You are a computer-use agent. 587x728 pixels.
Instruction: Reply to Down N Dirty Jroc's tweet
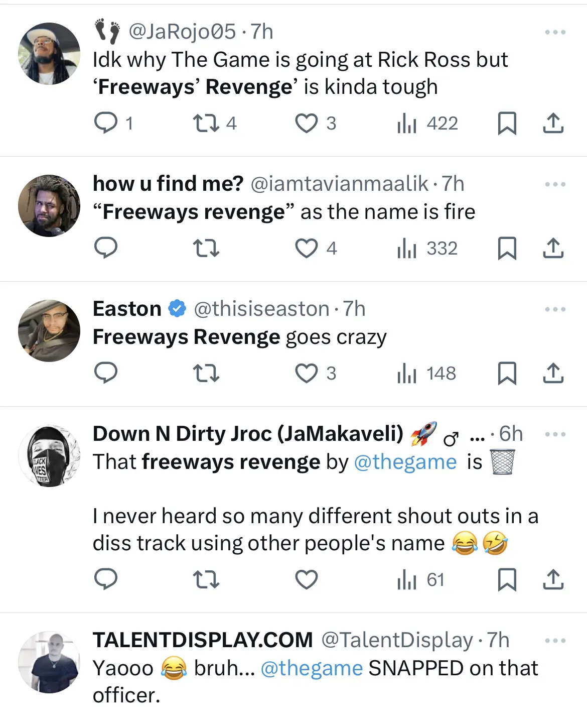(106, 580)
